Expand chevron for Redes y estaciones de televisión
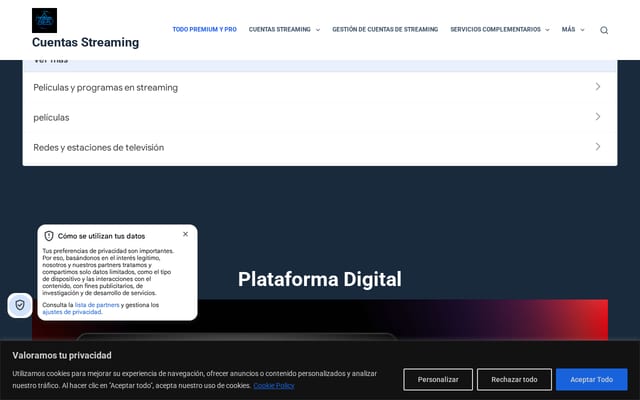 click(598, 147)
